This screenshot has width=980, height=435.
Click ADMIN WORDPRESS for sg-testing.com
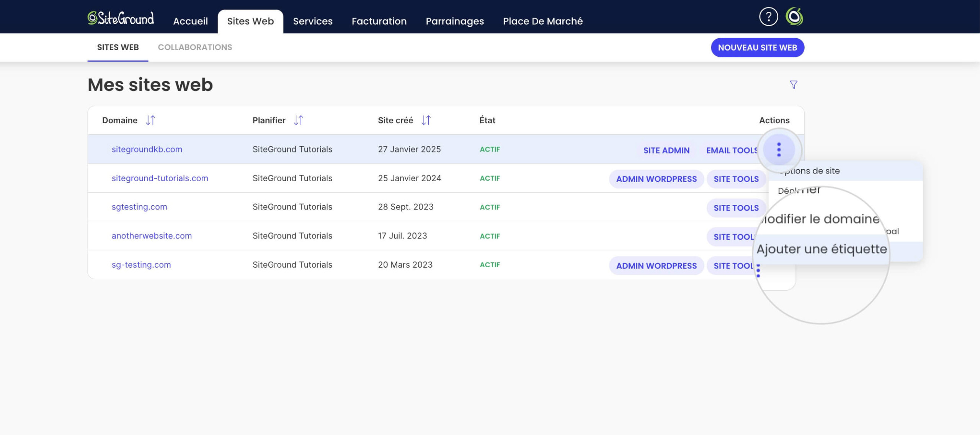click(x=656, y=265)
